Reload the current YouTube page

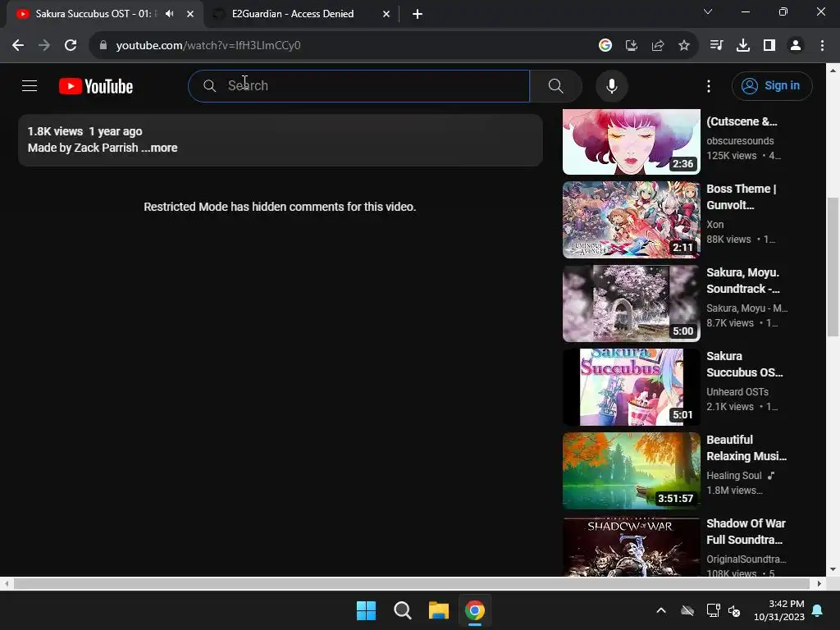click(x=71, y=46)
